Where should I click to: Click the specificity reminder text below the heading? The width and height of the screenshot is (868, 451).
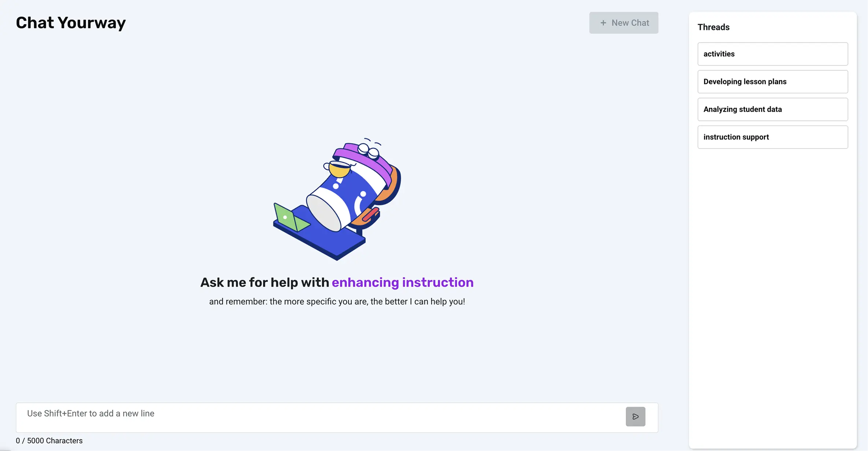(337, 301)
